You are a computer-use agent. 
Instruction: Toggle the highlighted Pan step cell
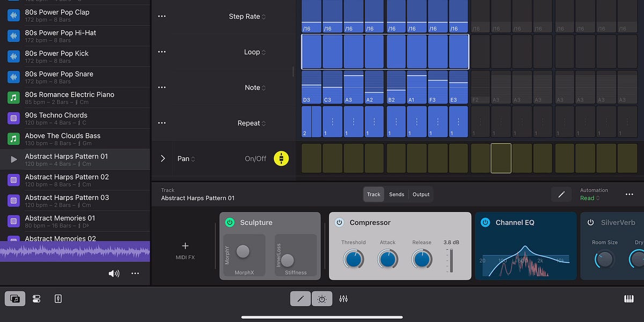tap(501, 158)
